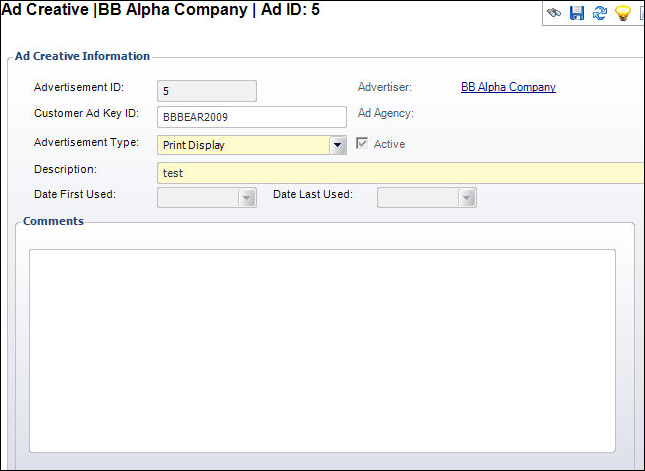Image resolution: width=645 pixels, height=471 pixels.
Task: Click the Description field containing test
Action: (401, 173)
